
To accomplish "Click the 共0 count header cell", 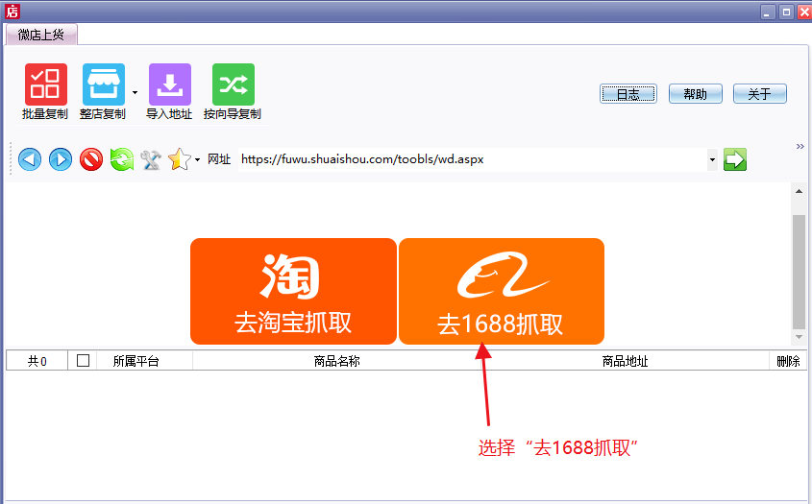I will pyautogui.click(x=37, y=361).
